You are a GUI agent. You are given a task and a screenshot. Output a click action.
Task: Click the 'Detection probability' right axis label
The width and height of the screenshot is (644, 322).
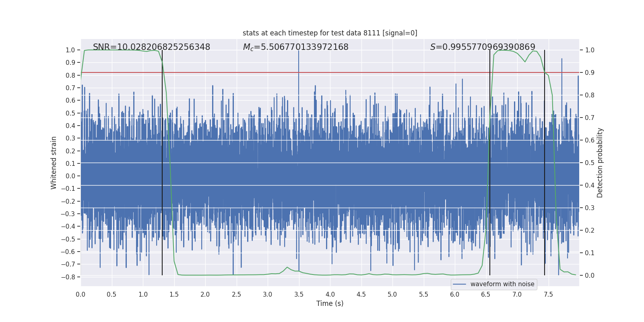pyautogui.click(x=600, y=163)
